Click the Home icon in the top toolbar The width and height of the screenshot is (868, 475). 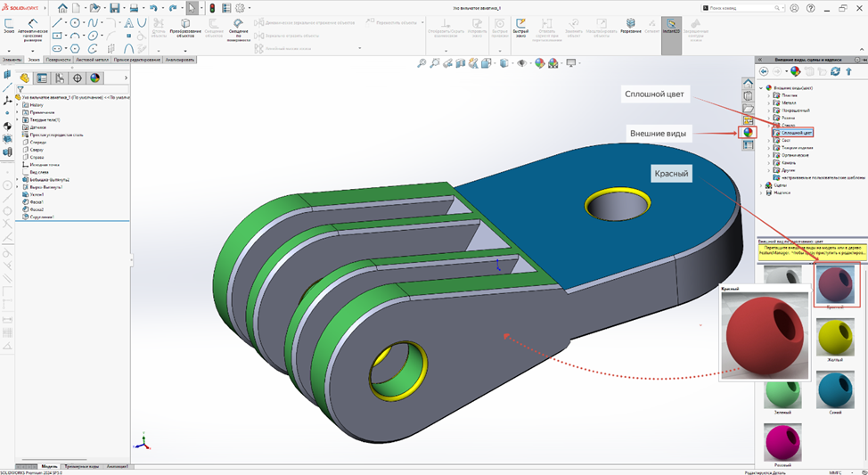coord(62,8)
